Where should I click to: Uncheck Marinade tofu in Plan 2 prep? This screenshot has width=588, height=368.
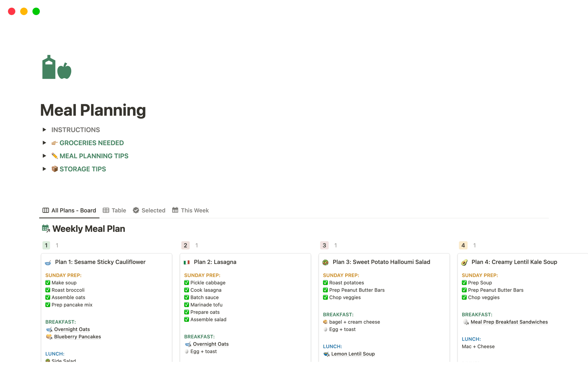point(187,305)
